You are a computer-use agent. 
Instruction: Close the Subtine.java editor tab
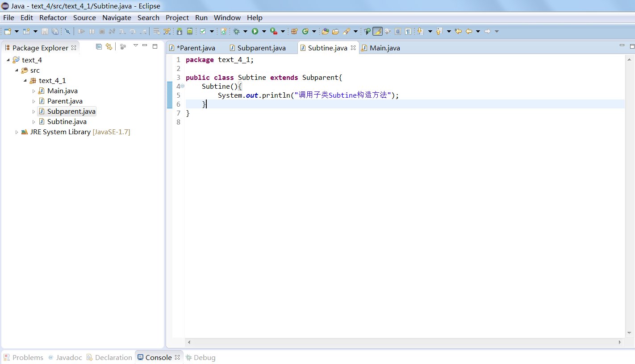click(x=353, y=48)
